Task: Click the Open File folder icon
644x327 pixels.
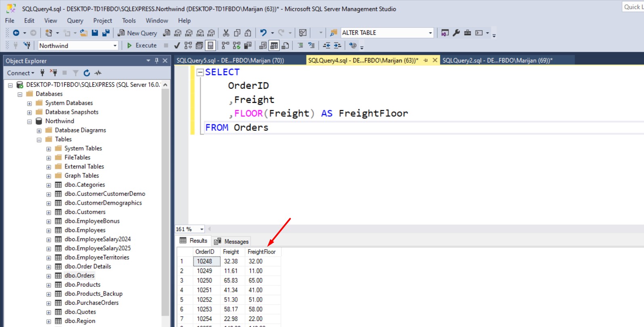Action: click(84, 33)
